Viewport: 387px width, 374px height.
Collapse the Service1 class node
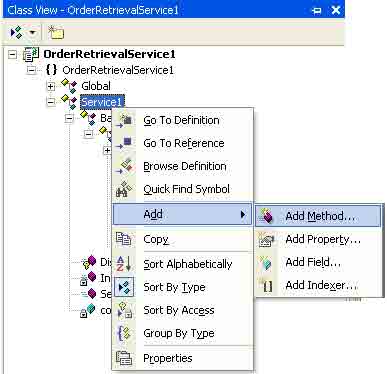pos(50,102)
